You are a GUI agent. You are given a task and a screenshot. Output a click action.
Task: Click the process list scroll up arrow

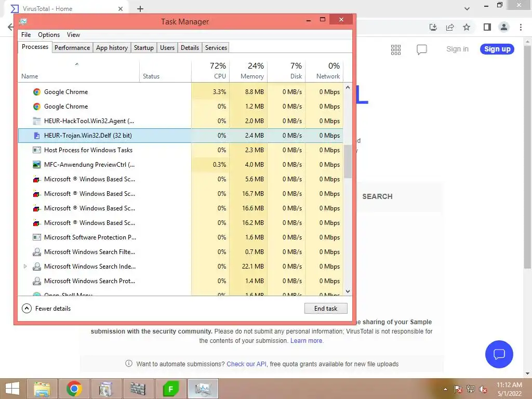click(x=348, y=87)
